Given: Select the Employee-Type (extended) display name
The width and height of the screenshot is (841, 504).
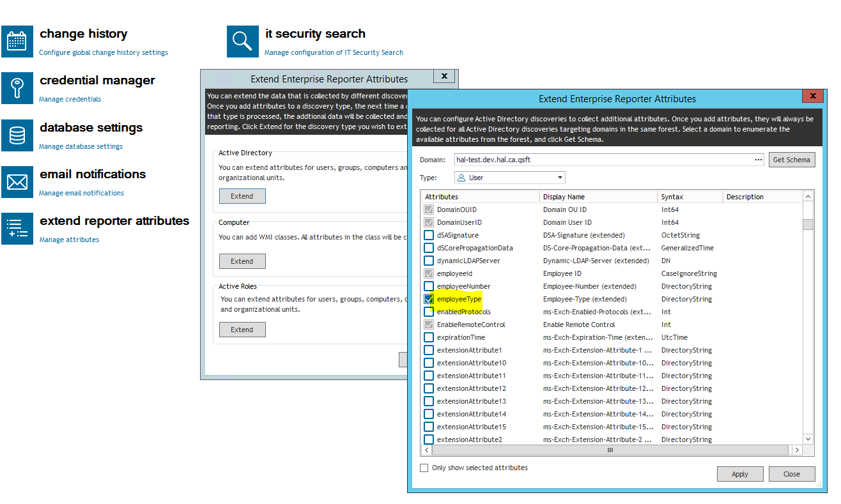Looking at the screenshot, I should tap(585, 299).
